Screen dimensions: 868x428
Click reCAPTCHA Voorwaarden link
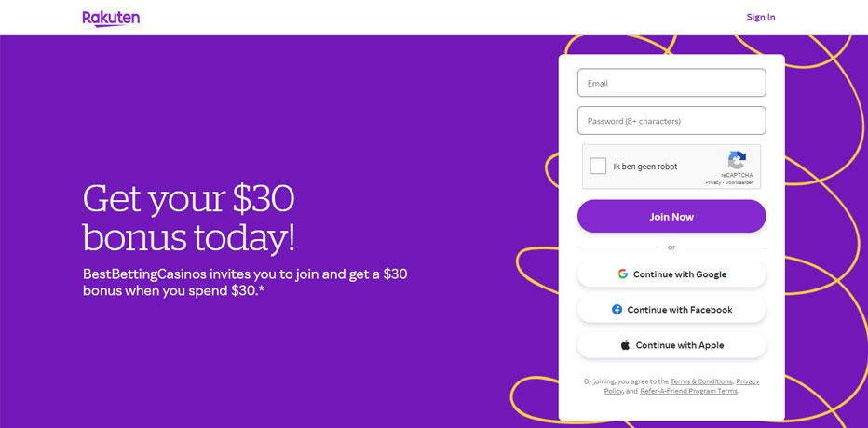click(739, 182)
